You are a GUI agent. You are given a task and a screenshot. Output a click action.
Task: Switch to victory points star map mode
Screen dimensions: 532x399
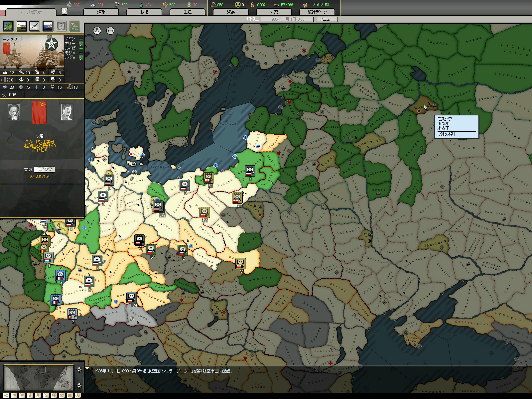[78, 395]
